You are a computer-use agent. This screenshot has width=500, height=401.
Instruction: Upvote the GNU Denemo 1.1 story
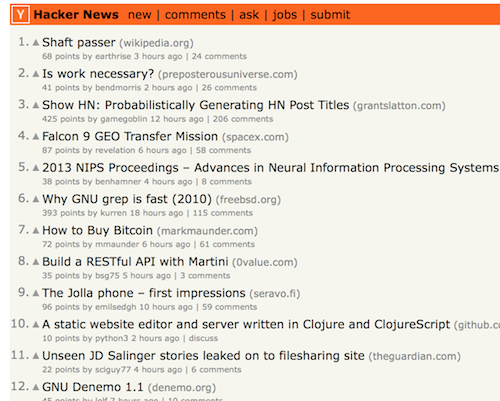coord(36,387)
